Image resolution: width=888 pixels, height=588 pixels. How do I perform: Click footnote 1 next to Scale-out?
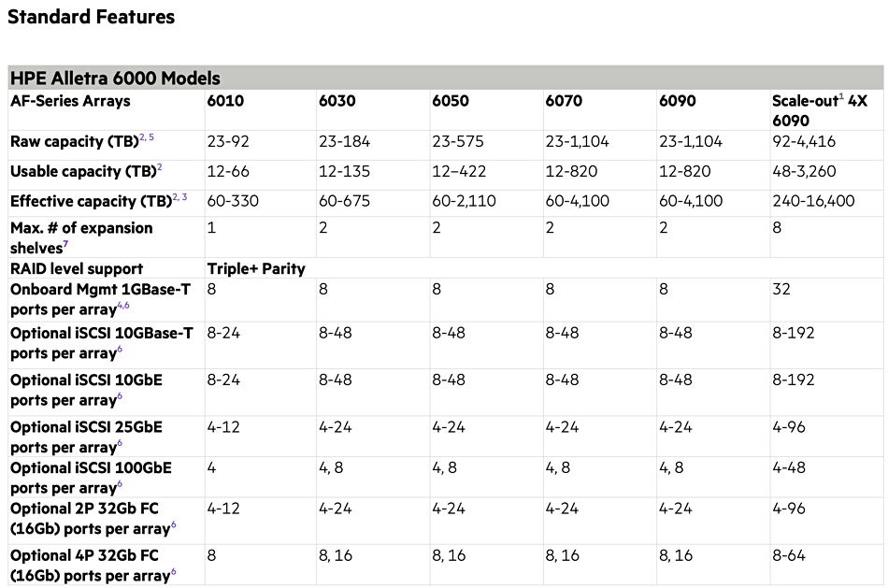[x=841, y=97]
